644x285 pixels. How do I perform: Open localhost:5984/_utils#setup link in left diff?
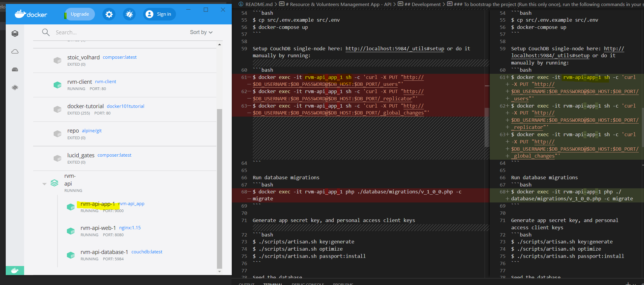pos(395,49)
